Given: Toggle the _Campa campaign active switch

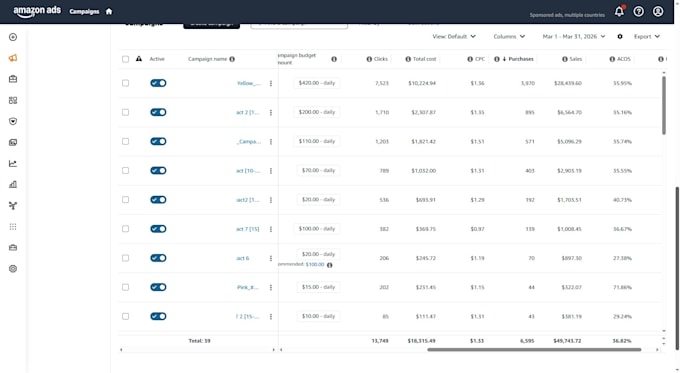Looking at the screenshot, I should coord(158,141).
